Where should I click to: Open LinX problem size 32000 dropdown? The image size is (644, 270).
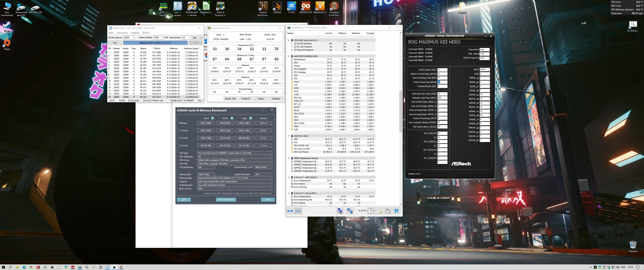click(133, 37)
